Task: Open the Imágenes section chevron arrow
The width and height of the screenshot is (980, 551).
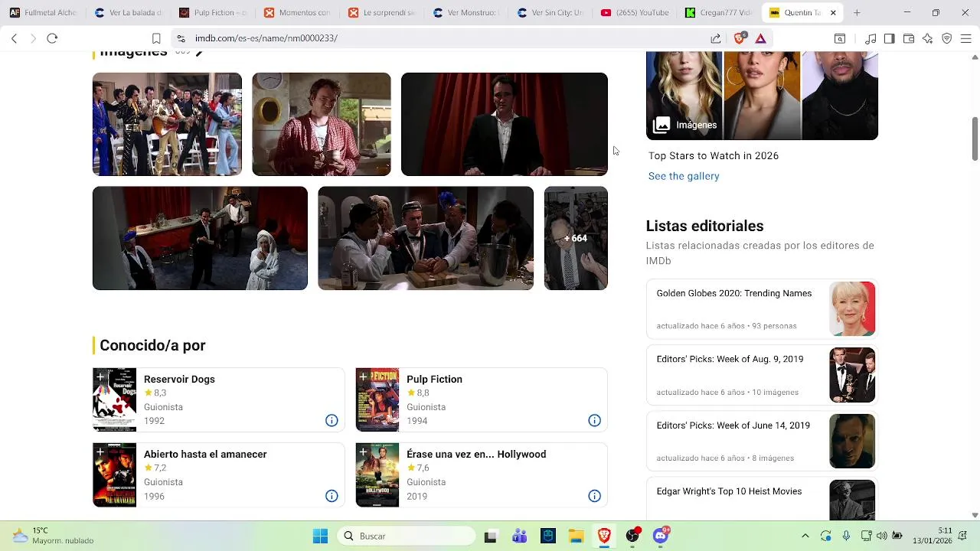Action: click(x=199, y=53)
